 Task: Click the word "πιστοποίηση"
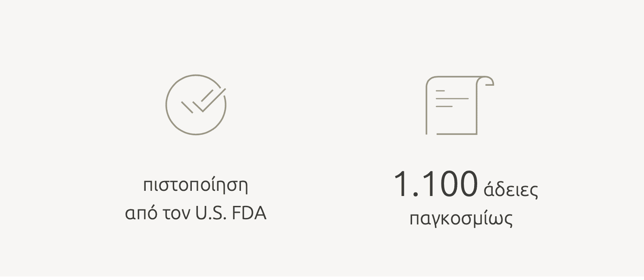pyautogui.click(x=196, y=186)
